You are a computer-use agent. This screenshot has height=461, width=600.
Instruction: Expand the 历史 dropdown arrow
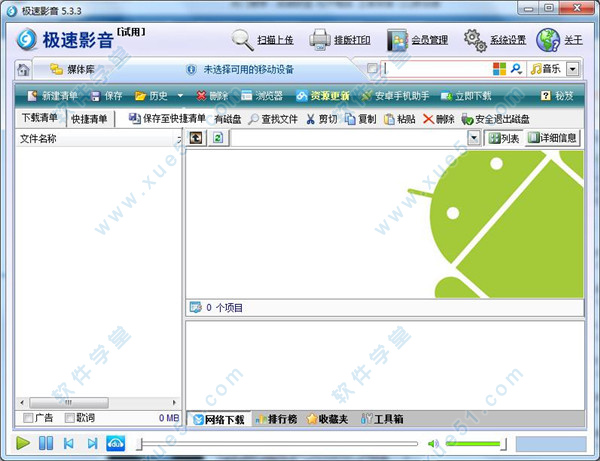[180, 96]
